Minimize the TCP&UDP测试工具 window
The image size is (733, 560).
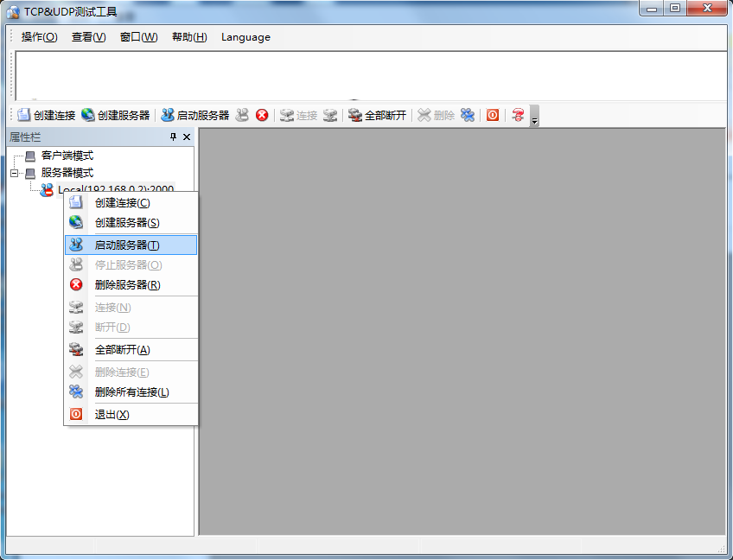click(x=652, y=9)
